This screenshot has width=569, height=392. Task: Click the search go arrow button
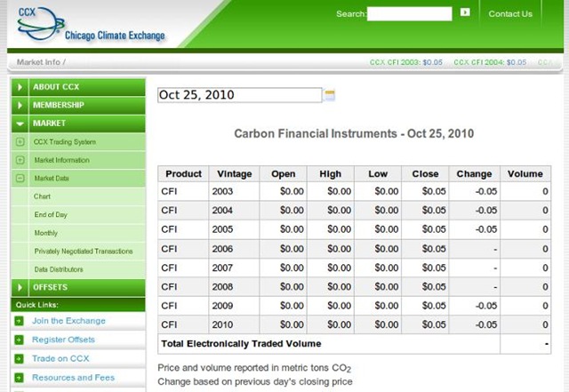click(x=465, y=12)
